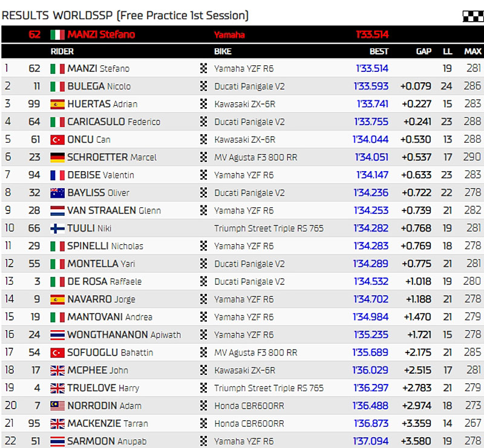484x448 pixels.
Task: Click checkered flag icon in MCPHEE John row
Action: 203,371
